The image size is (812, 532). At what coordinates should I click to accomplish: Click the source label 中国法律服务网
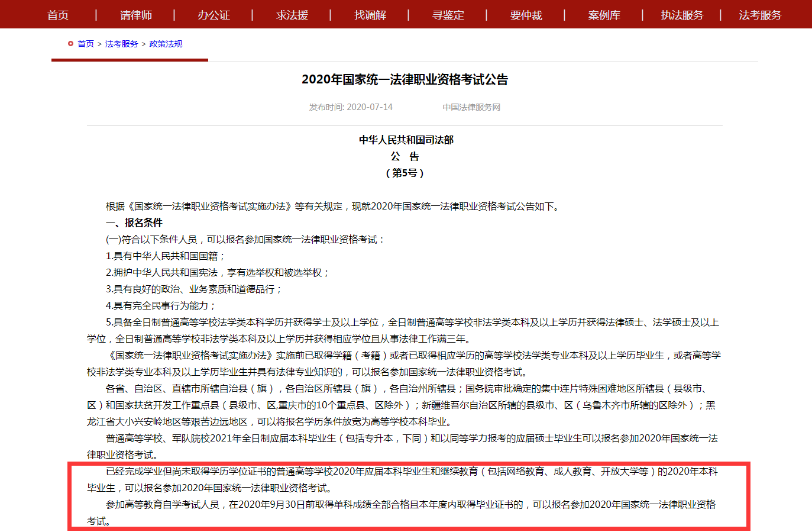(x=471, y=107)
